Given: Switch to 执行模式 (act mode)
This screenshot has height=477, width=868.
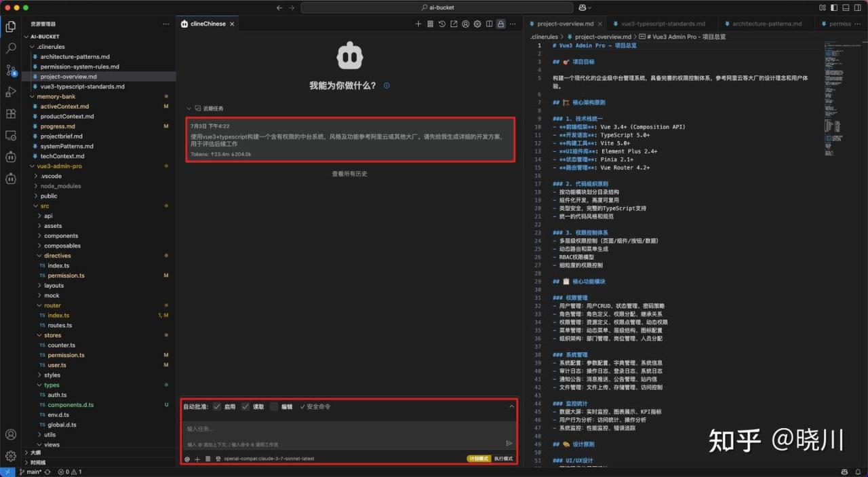Looking at the screenshot, I should [x=503, y=459].
